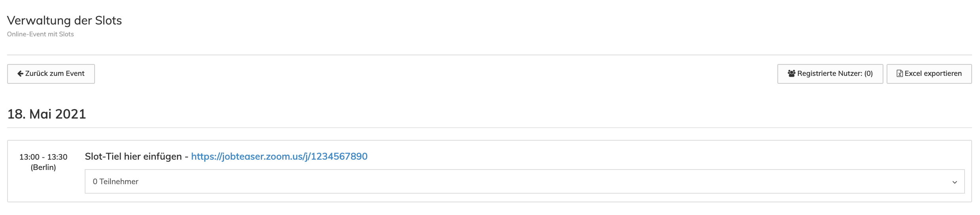
Task: Click the Slot-Tiel hier einfügen title
Action: point(133,157)
